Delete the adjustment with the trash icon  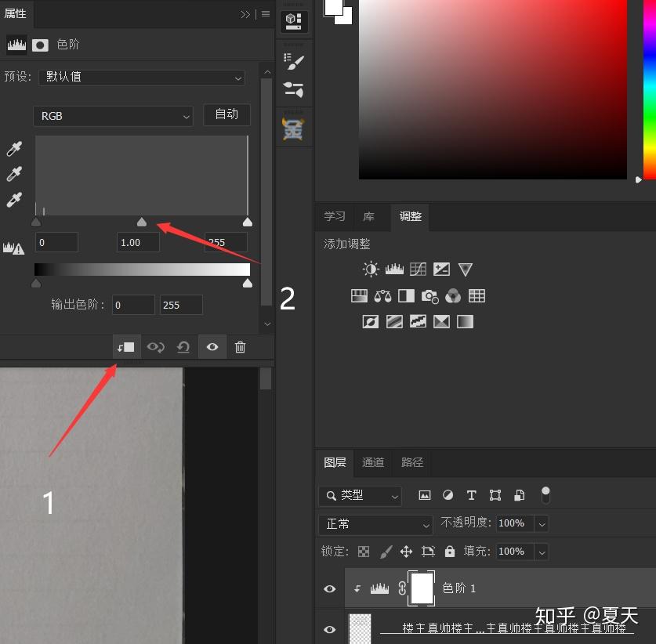coord(240,347)
